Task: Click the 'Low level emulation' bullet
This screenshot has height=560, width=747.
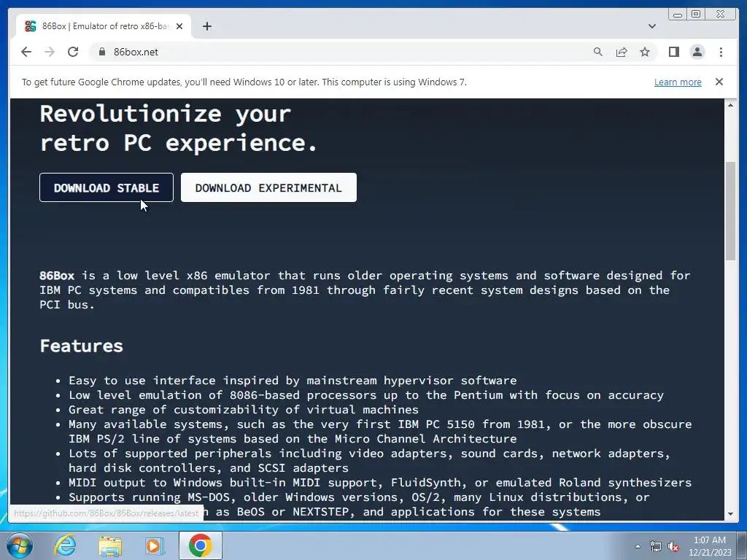Action: [366, 394]
